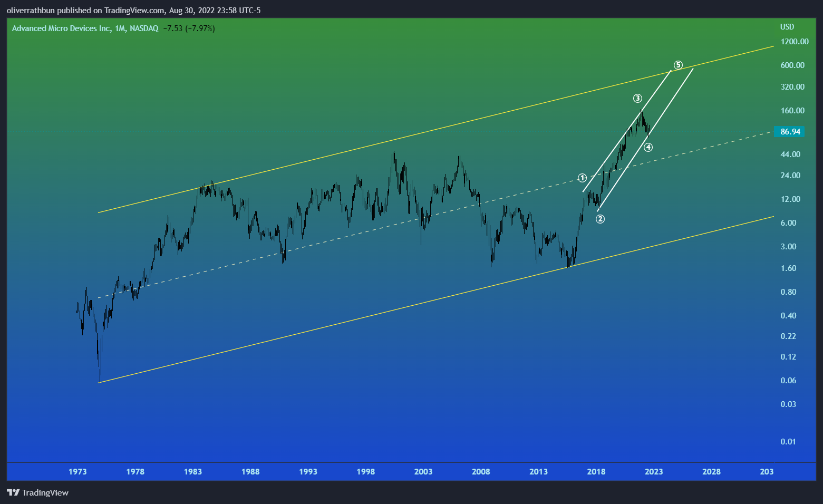
Task: Click the 3.00 price axis label
Action: [x=788, y=247]
